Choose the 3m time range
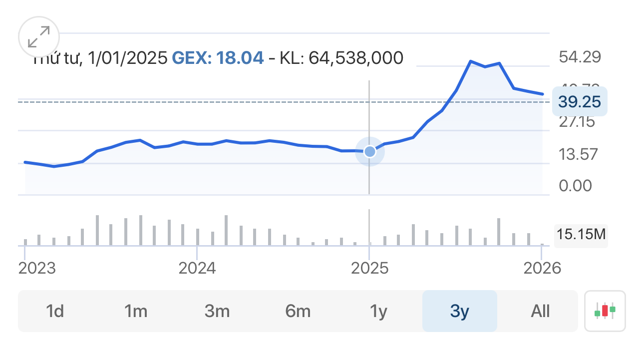 tap(217, 311)
